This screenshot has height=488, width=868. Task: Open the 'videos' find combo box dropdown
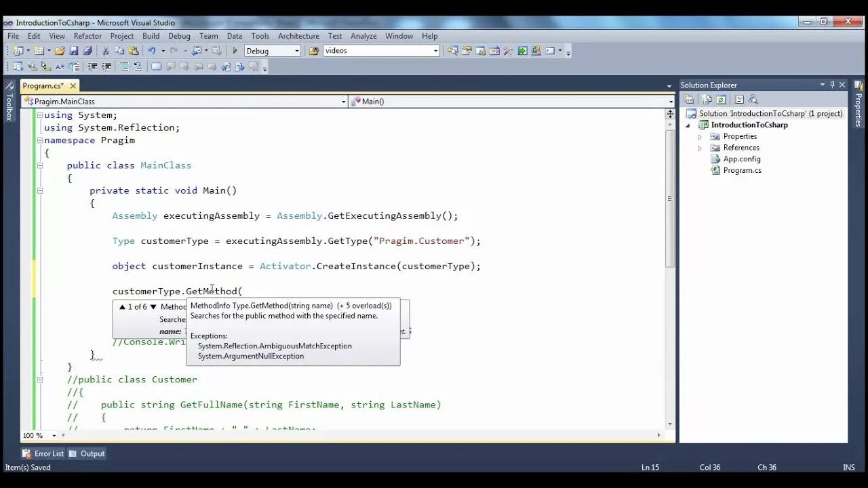tap(435, 51)
